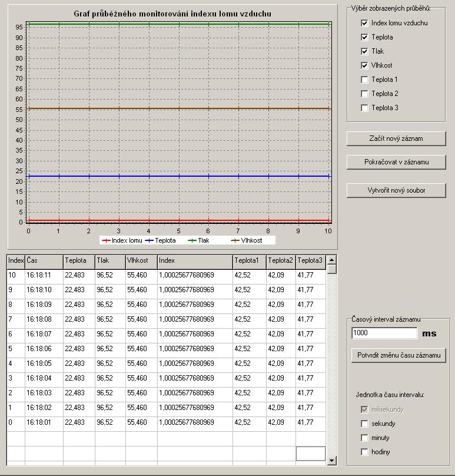
Task: Click the brown Vlhkost legend entry
Action: [x=247, y=240]
